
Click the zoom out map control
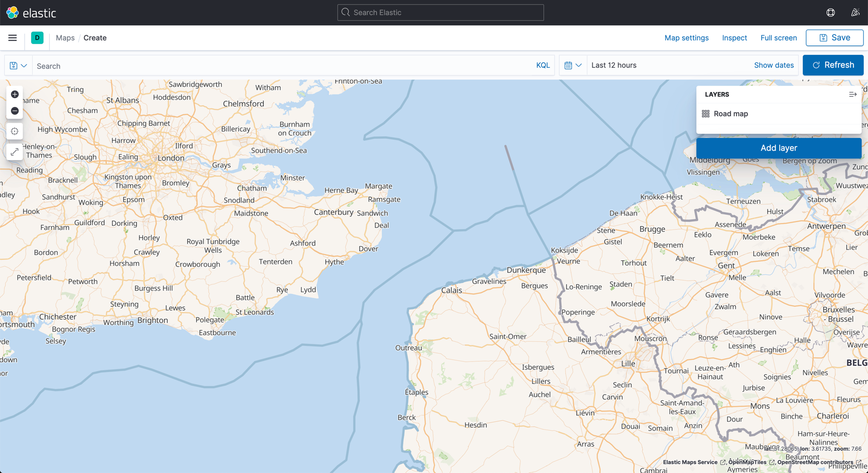point(14,111)
